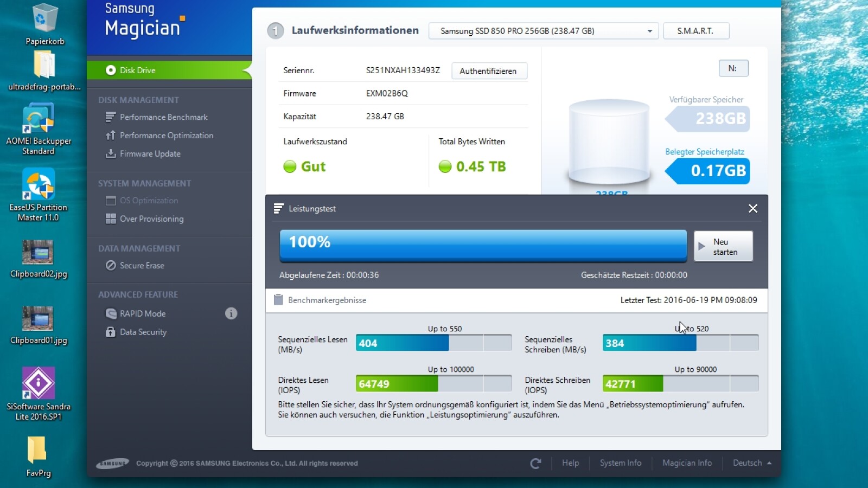Click the 238GB Verfügbarer Speicher label

click(x=709, y=119)
